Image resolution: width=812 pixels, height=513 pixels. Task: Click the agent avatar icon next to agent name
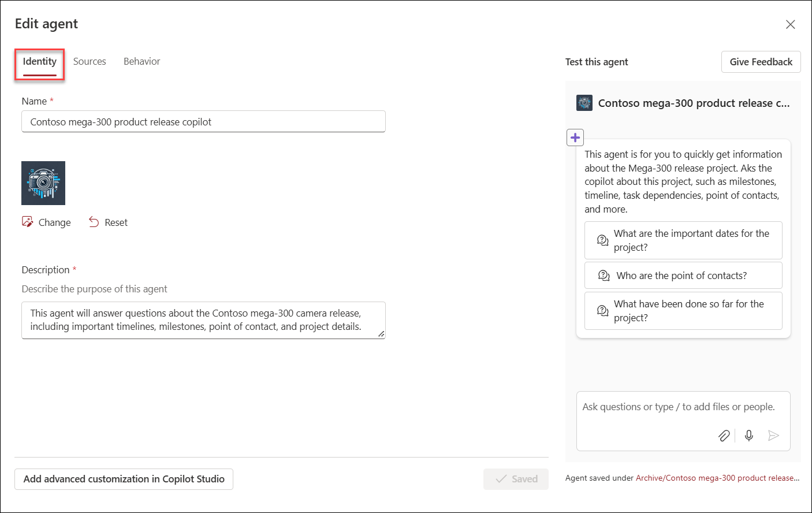(x=584, y=102)
